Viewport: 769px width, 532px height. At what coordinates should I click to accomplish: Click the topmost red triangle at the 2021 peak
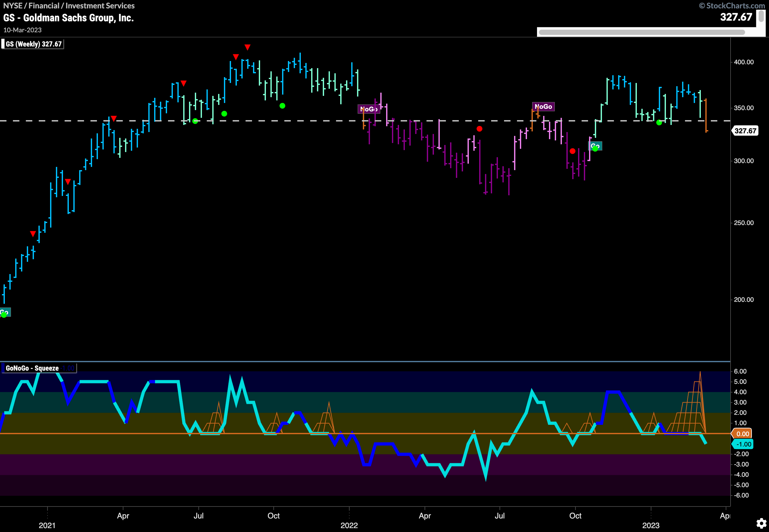click(247, 47)
